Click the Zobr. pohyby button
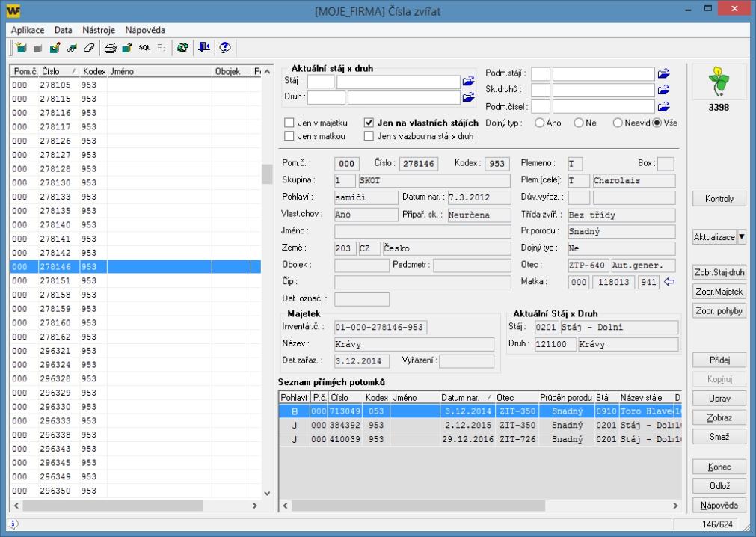 point(719,311)
